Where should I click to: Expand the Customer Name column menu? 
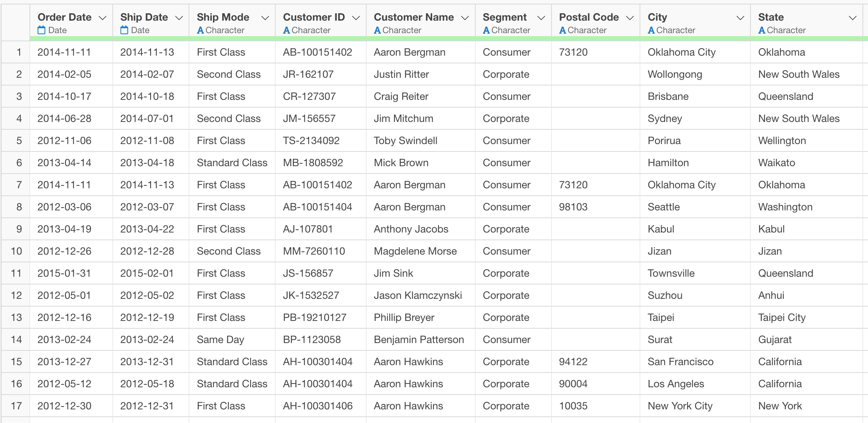pos(465,17)
